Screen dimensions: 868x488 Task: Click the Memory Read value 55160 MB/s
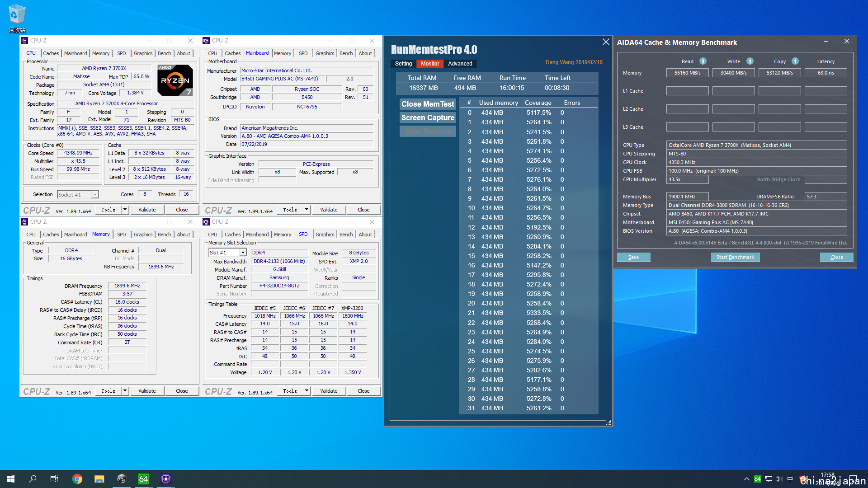[687, 73]
